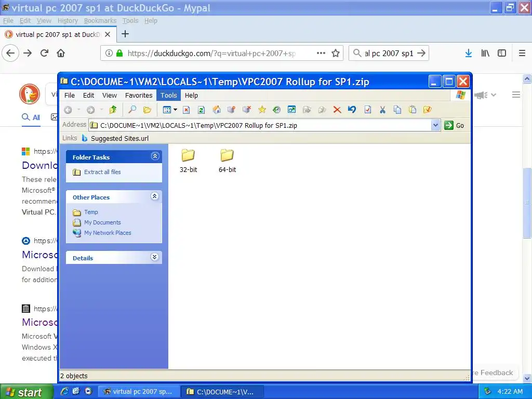The width and height of the screenshot is (532, 399).
Task: Toggle the Folders pane toolbar icon
Action: pyautogui.click(x=147, y=110)
